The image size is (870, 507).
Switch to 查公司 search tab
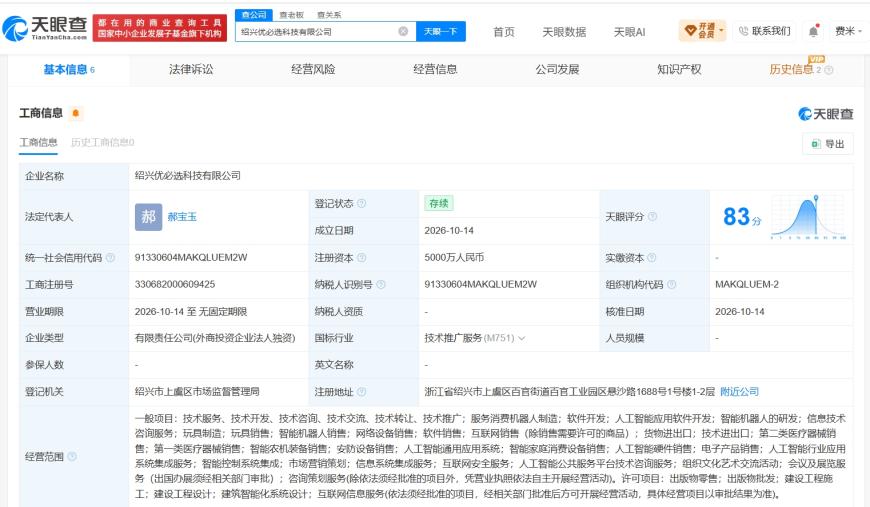point(254,15)
